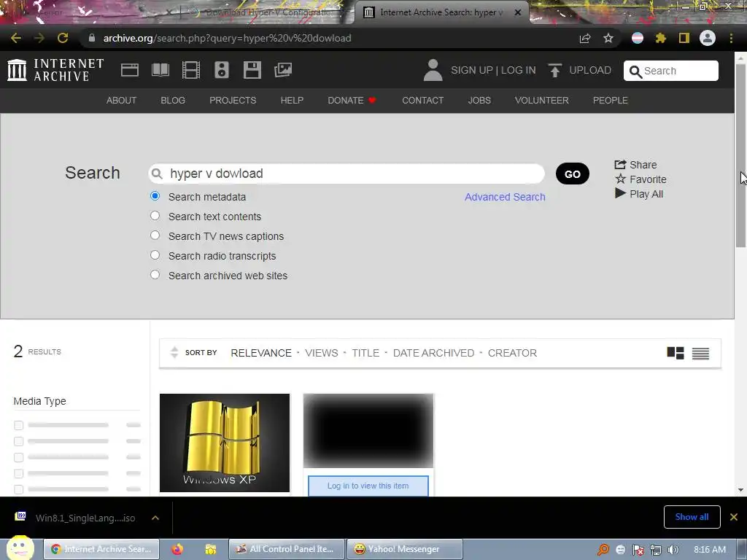747x560 pixels.
Task: Switch to list view layout icon
Action: coord(700,353)
